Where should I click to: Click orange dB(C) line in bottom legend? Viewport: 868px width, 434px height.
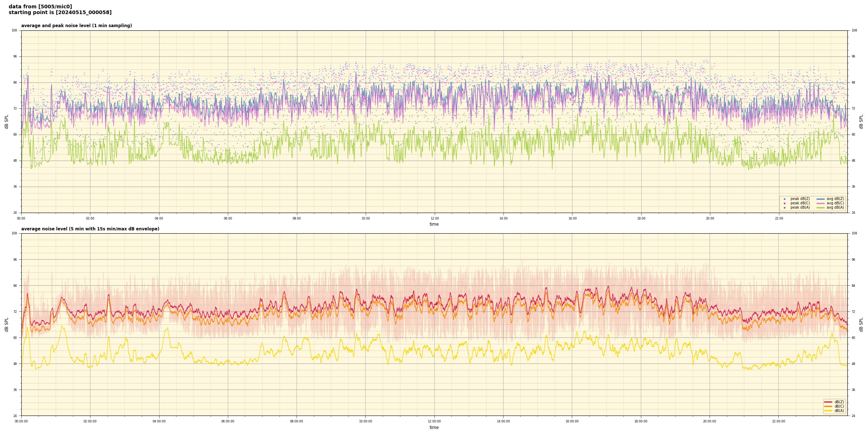click(x=828, y=406)
